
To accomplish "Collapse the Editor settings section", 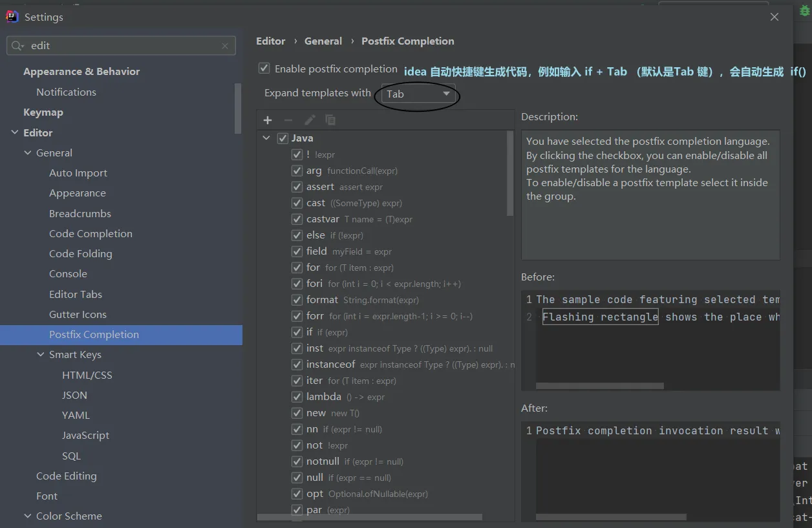I will 15,132.
